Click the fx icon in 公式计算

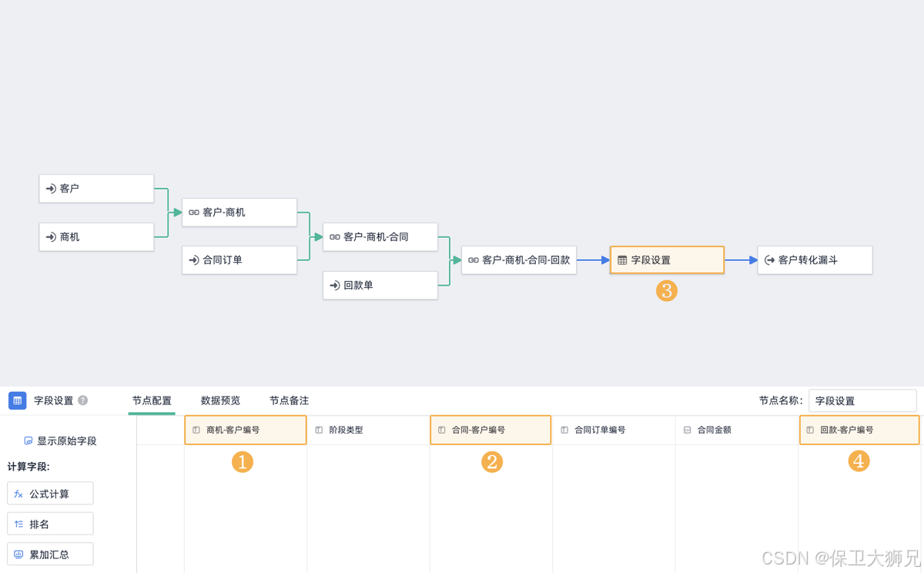[18, 494]
